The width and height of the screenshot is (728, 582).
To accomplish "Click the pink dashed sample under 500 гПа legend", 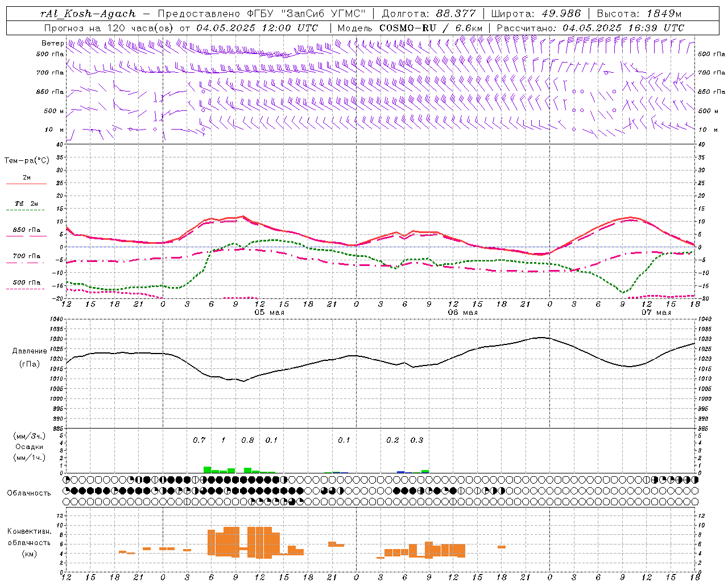I will click(x=25, y=289).
